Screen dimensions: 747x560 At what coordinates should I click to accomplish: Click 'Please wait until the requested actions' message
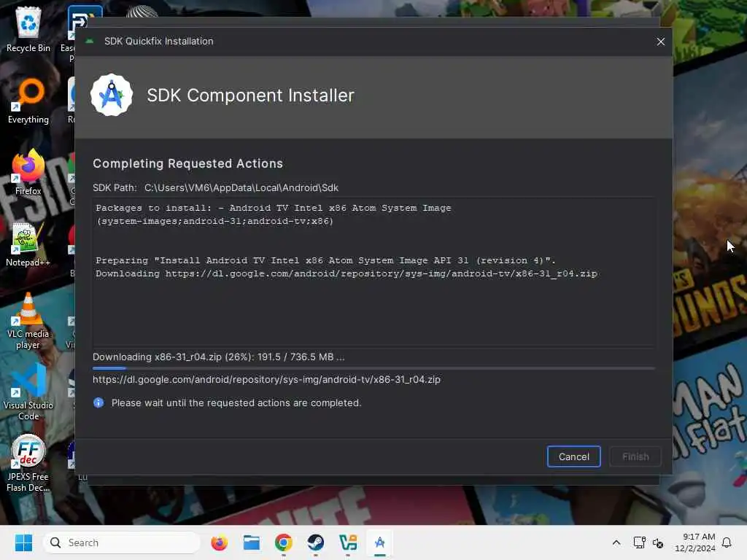tap(236, 402)
